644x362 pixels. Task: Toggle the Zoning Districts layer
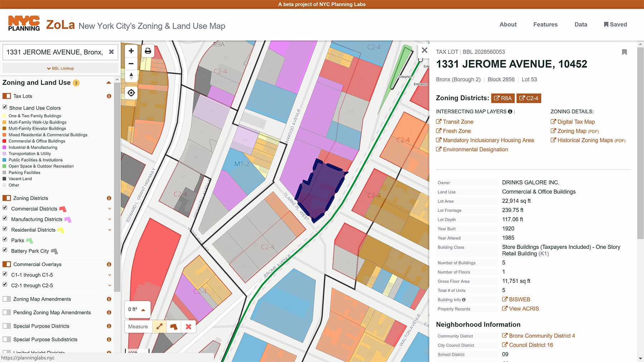(x=7, y=198)
